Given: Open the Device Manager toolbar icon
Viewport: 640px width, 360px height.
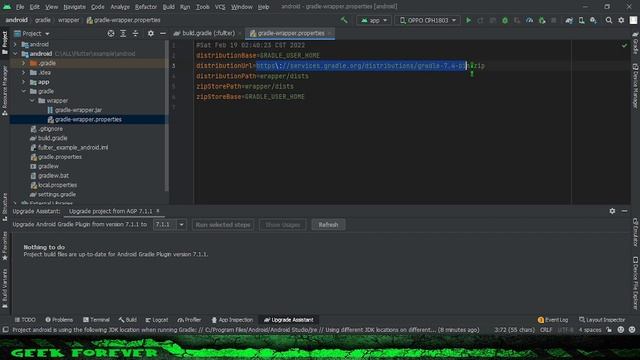Looking at the screenshot, I should 581,20.
